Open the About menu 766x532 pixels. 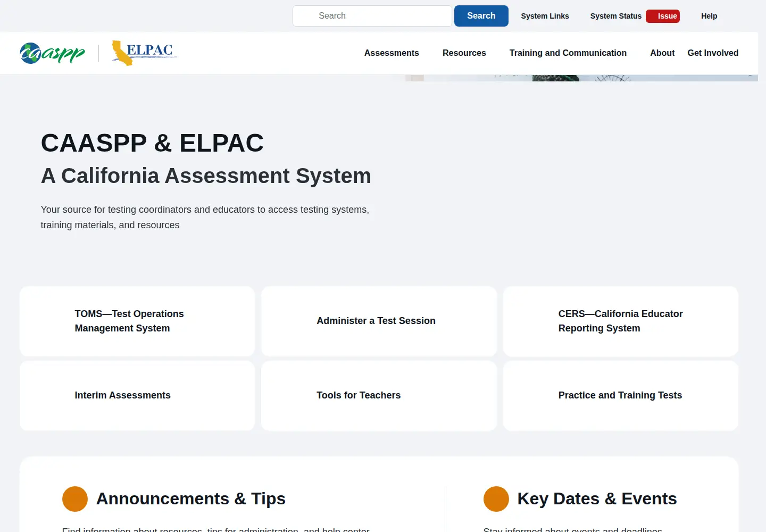tap(662, 53)
